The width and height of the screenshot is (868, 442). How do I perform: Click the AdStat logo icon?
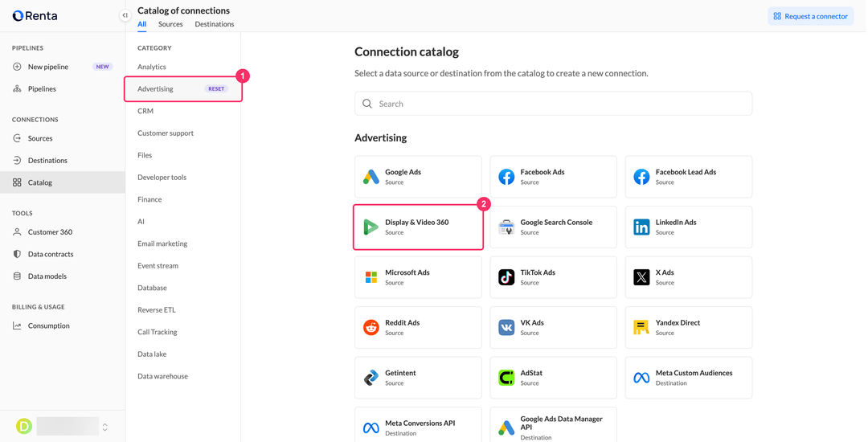click(506, 378)
